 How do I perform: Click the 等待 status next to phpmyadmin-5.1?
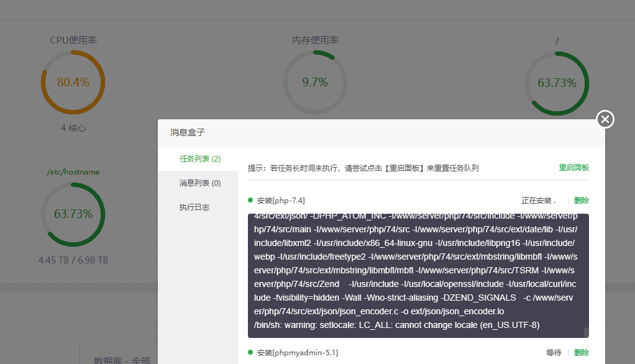pos(553,352)
